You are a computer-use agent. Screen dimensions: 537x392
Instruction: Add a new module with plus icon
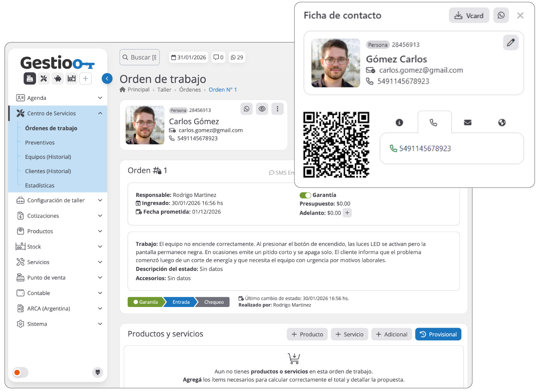coord(86,78)
